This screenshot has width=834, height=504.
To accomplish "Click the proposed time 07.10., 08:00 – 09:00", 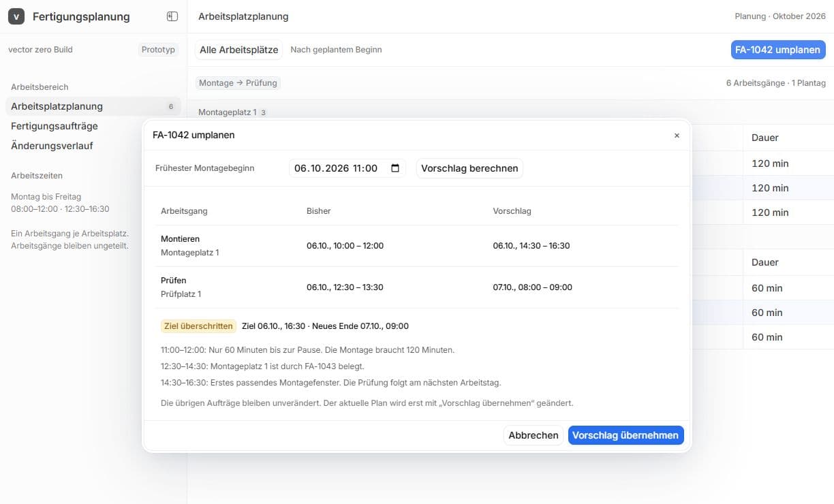I will point(533,287).
